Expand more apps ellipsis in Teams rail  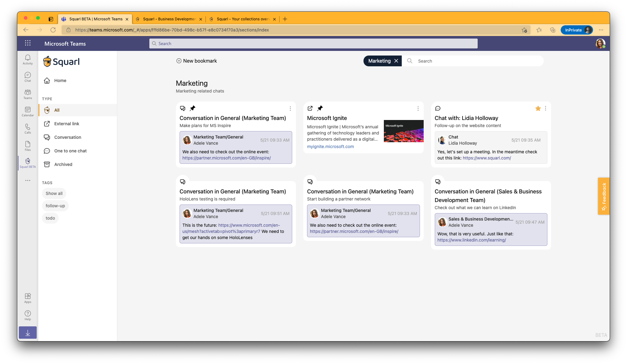coord(28,180)
